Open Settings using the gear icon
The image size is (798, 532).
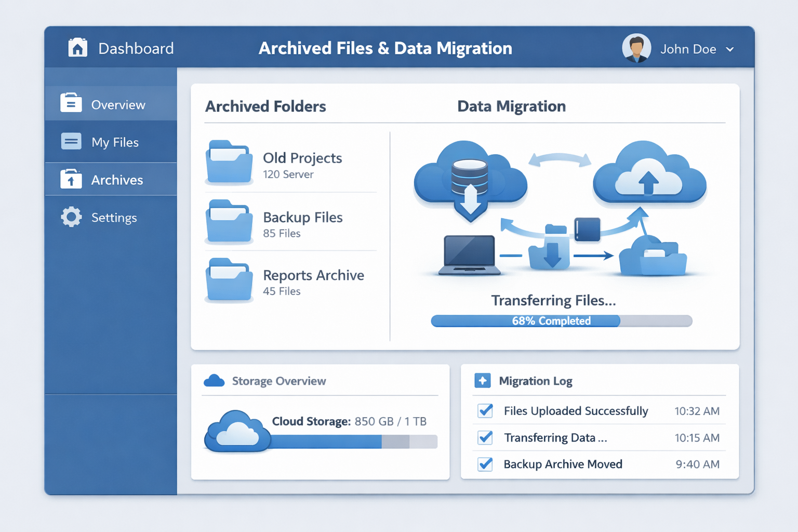(x=71, y=217)
